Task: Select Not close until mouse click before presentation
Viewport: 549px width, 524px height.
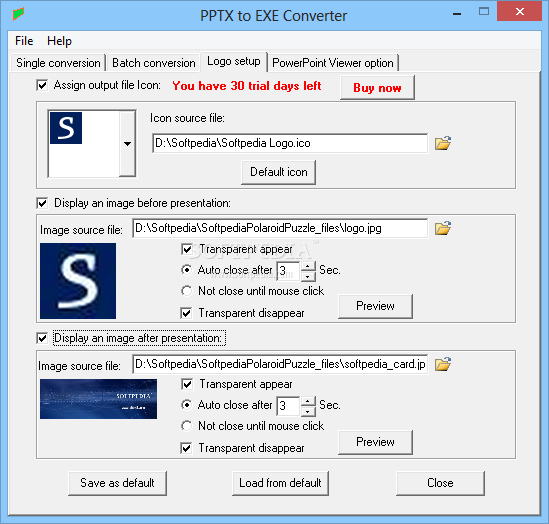Action: (x=187, y=291)
